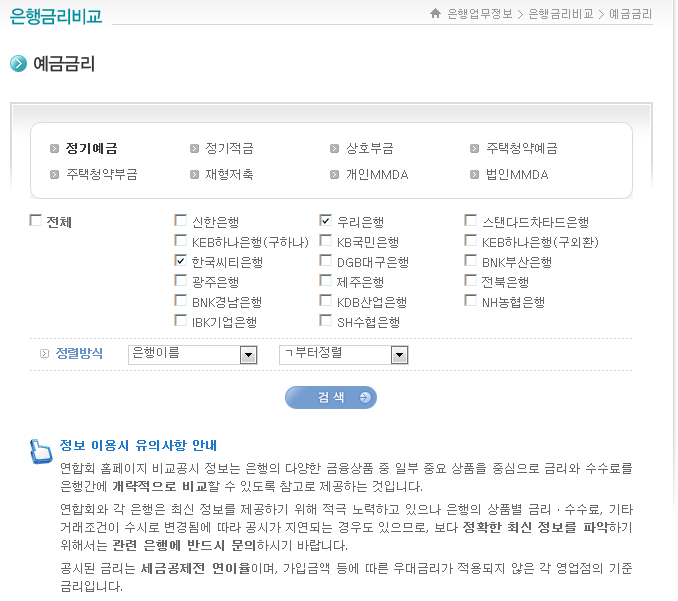
Task: Click the arrow bullet icon beside 개인MMDA
Action: pyautogui.click(x=334, y=175)
